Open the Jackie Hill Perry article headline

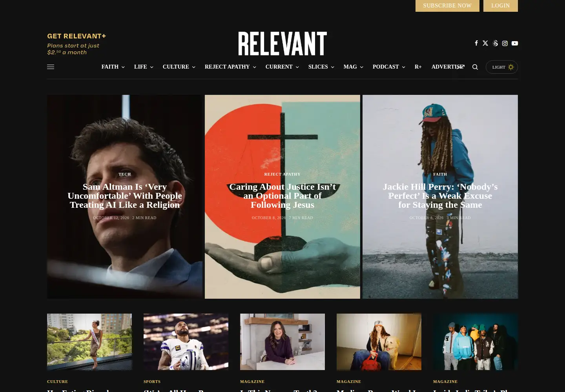440,196
